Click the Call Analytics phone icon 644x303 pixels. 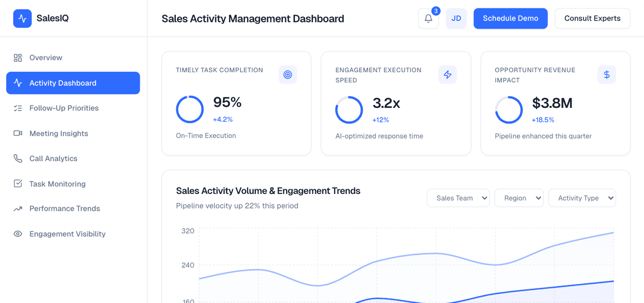pos(18,158)
